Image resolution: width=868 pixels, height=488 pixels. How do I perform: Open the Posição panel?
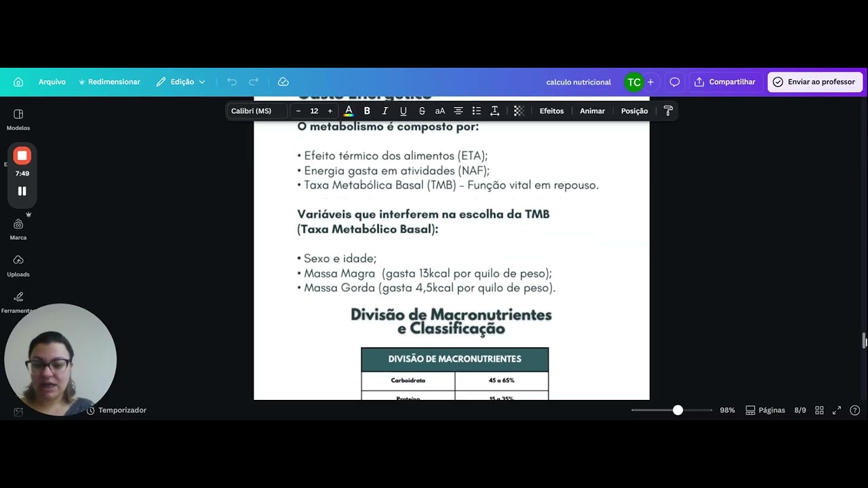(x=635, y=111)
